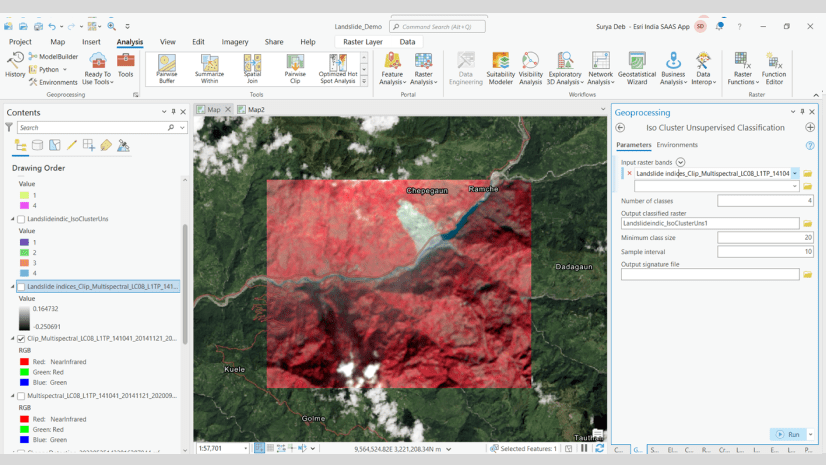Open the History tool

[x=15, y=65]
